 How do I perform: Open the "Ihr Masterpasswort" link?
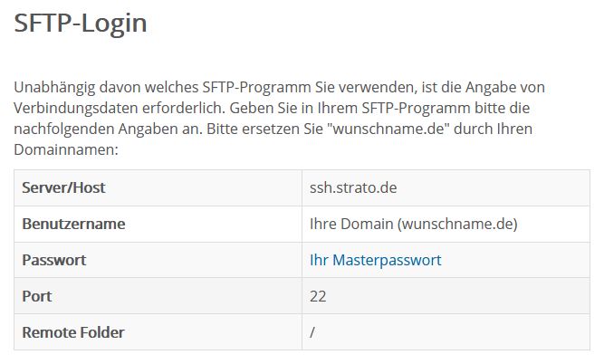coord(375,260)
